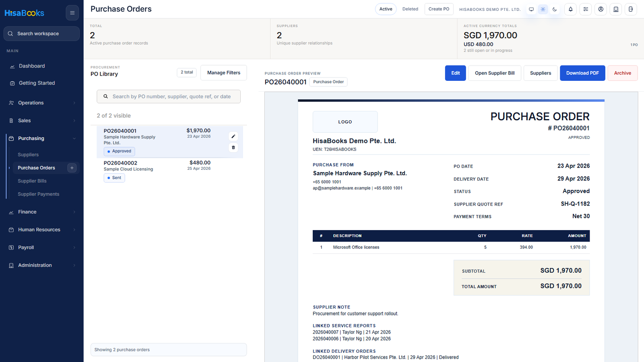Screen dimensions: 644x362
Task: Focus the Search workspace field
Action: tap(42, 34)
